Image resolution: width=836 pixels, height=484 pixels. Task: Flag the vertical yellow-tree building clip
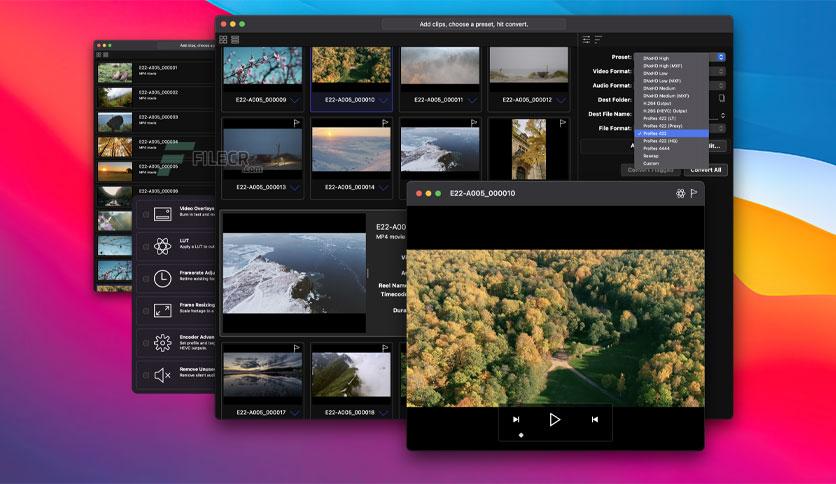click(x=562, y=123)
